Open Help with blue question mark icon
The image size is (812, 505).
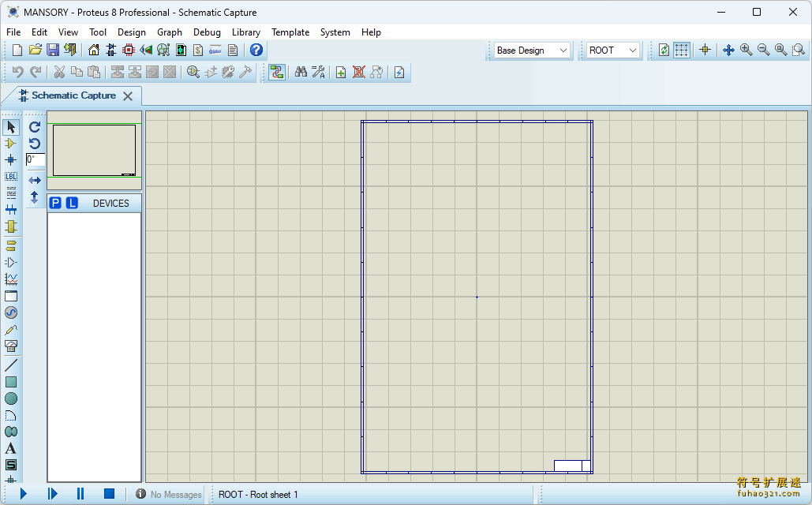coord(256,50)
